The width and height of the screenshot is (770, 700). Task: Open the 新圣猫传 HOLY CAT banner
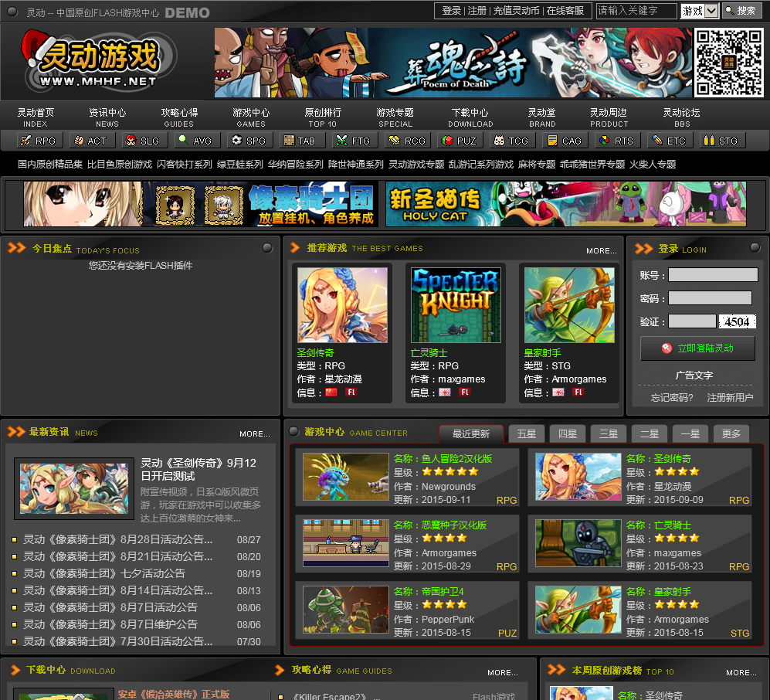click(x=565, y=204)
